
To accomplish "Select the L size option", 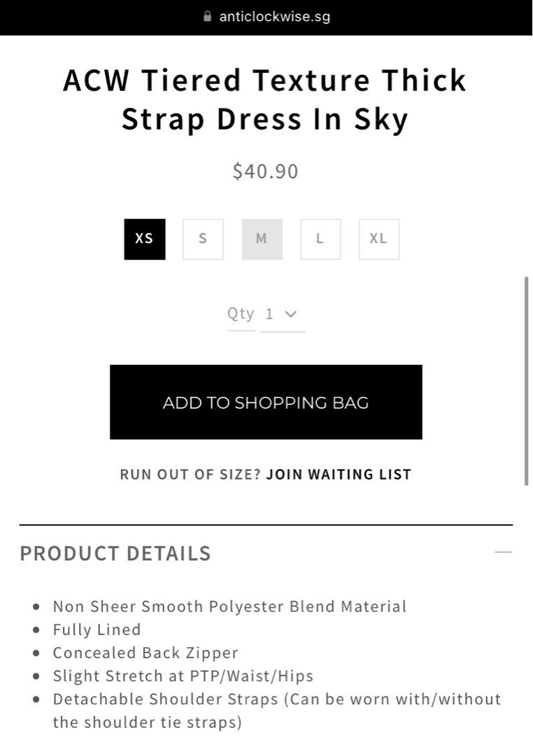I will 320,239.
